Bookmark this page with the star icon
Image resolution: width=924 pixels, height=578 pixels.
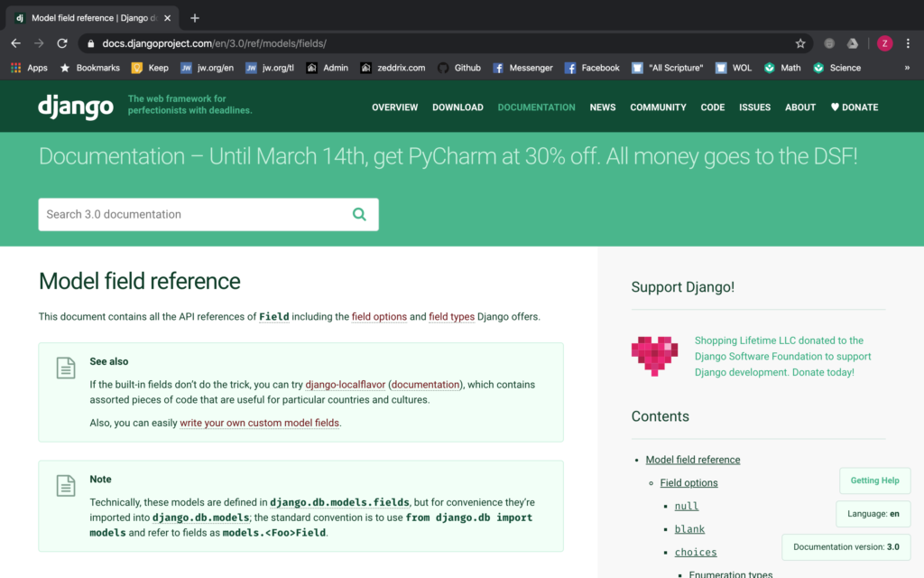coord(799,43)
